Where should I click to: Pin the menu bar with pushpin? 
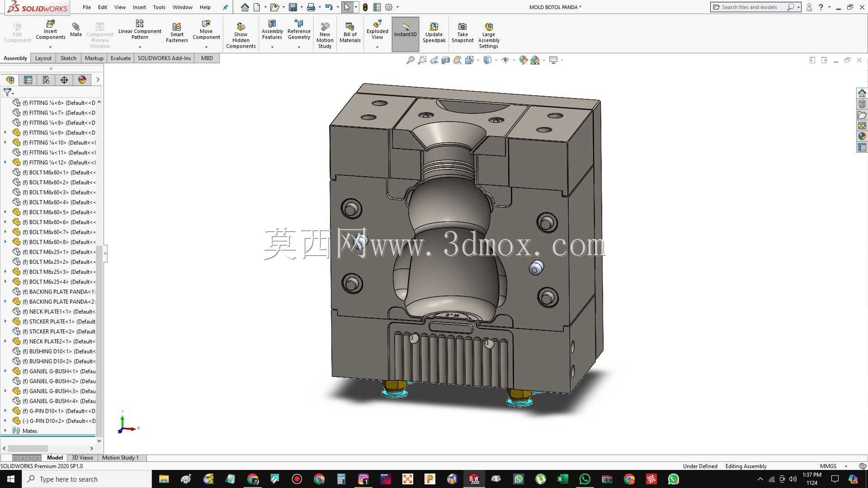(x=226, y=7)
